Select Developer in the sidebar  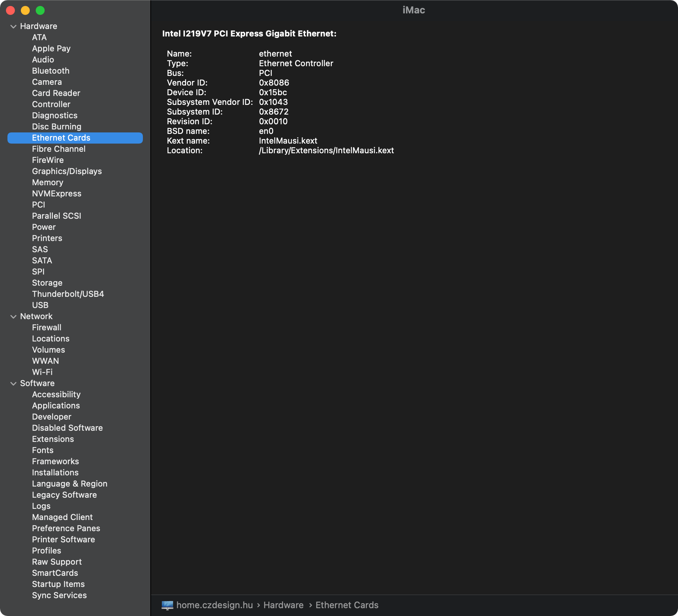[x=52, y=417]
